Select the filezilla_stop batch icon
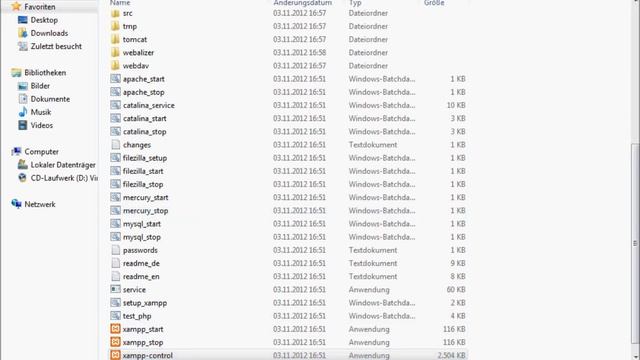This screenshot has width=640, height=360. (116, 184)
